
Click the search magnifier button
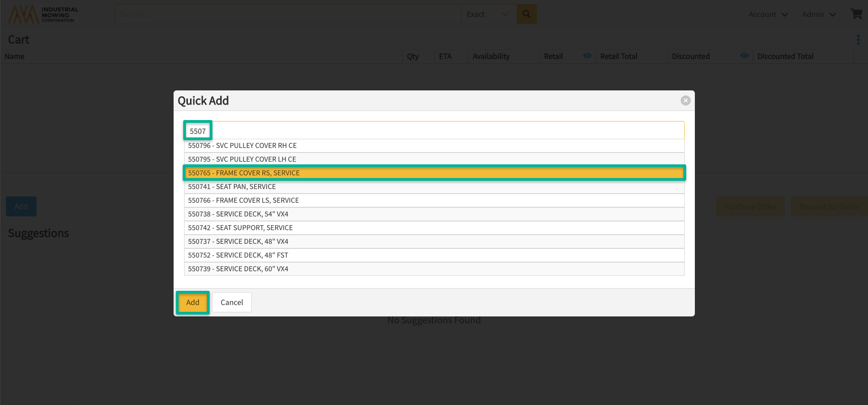click(526, 14)
